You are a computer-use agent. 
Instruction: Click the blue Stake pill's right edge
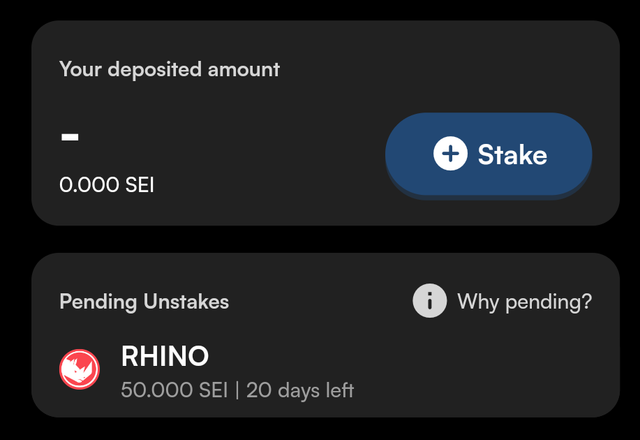click(585, 154)
